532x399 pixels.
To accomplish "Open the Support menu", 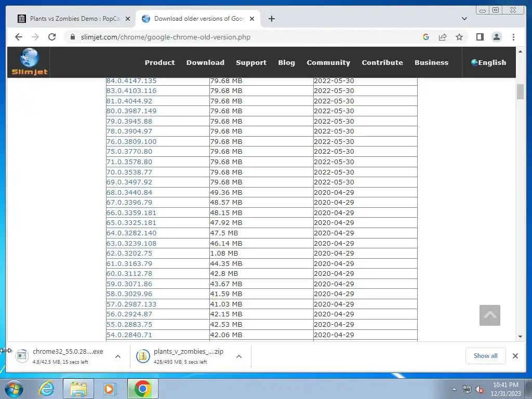I will [x=251, y=62].
